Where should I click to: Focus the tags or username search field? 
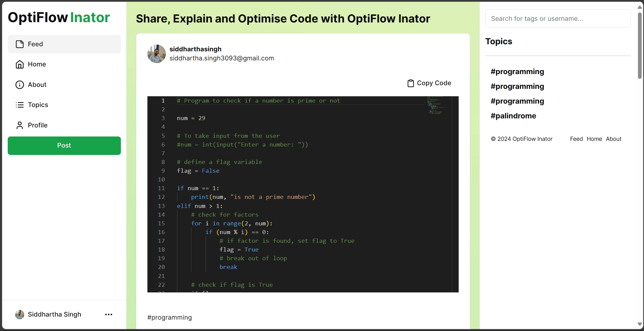click(x=557, y=18)
